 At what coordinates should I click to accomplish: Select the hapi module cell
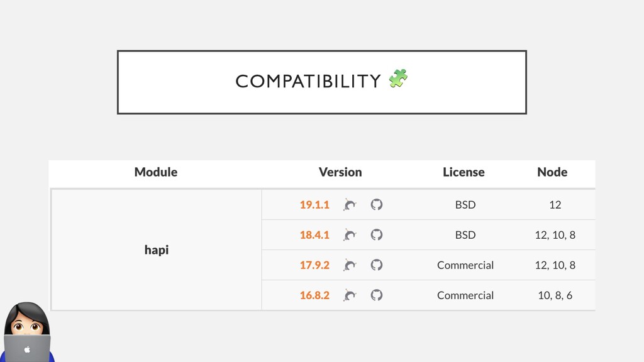tap(157, 250)
